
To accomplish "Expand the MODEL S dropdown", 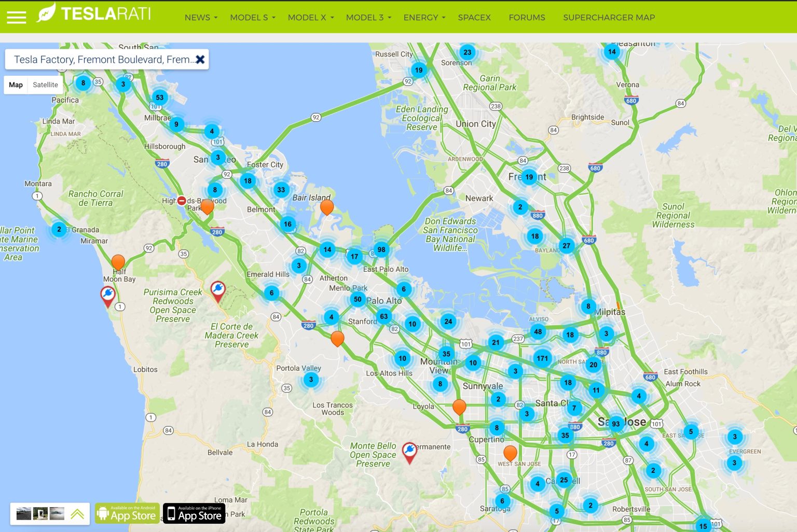I will pos(252,18).
